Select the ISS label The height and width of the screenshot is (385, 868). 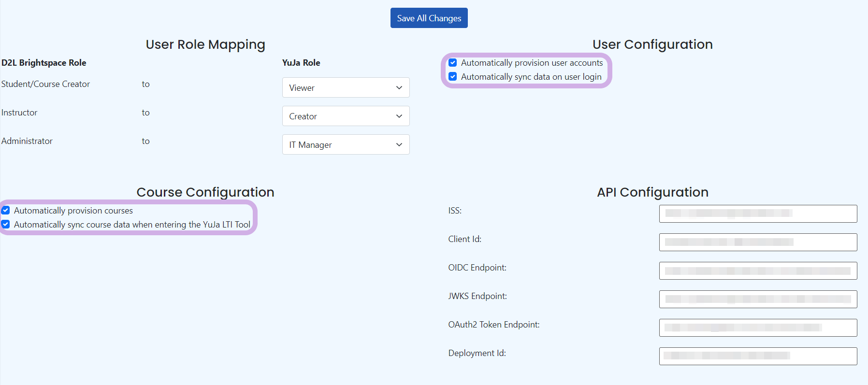coord(455,211)
